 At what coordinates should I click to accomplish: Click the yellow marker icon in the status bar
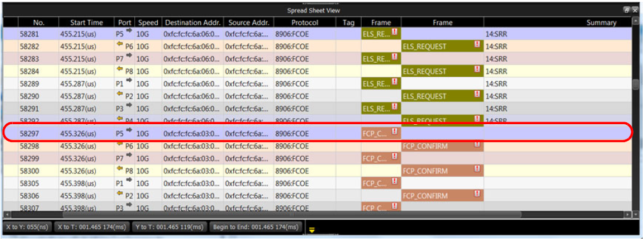coord(312,230)
